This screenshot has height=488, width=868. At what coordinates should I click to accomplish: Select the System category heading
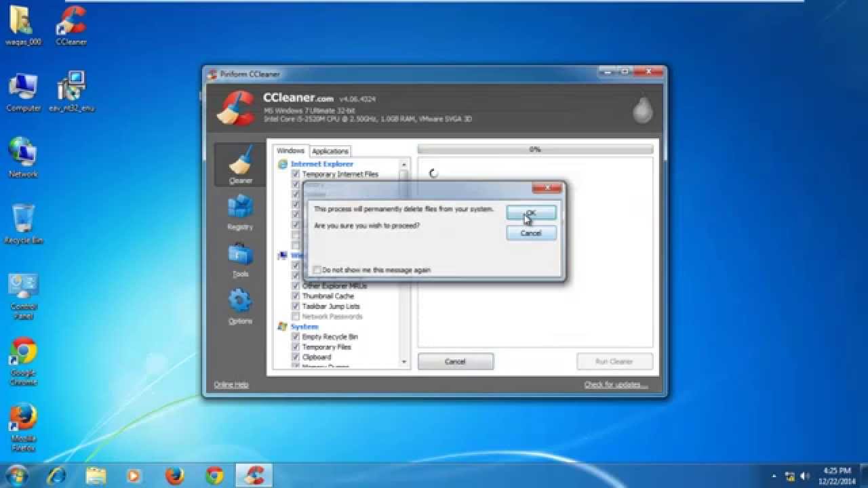click(x=304, y=327)
